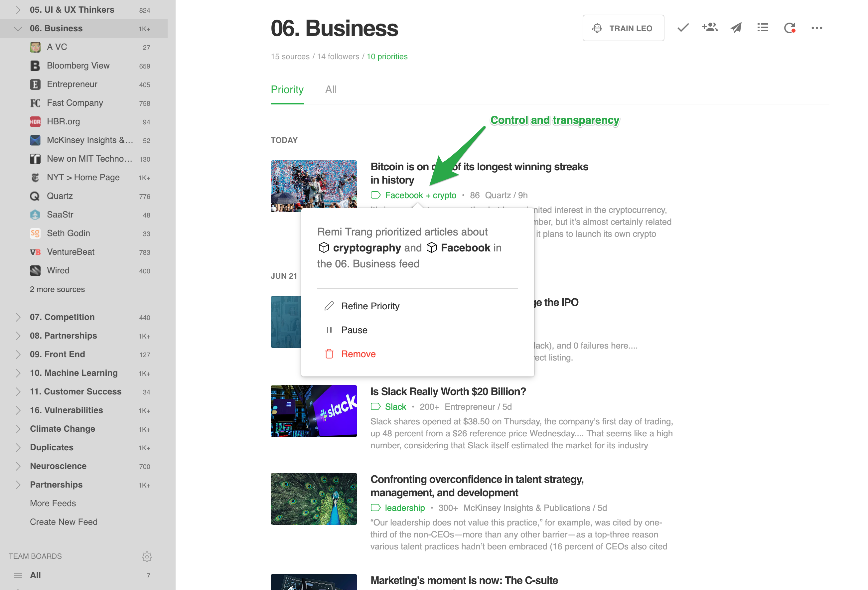Switch to the All tab
The width and height of the screenshot is (868, 590).
coord(331,89)
